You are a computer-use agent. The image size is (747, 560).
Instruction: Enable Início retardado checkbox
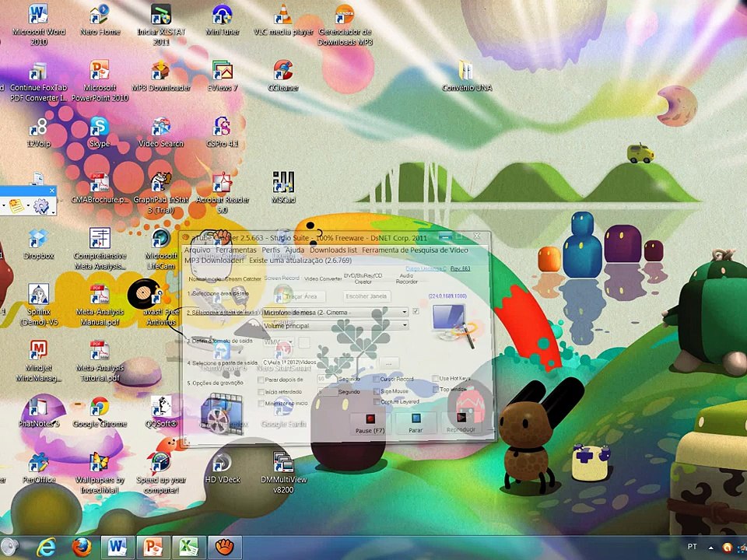[261, 391]
